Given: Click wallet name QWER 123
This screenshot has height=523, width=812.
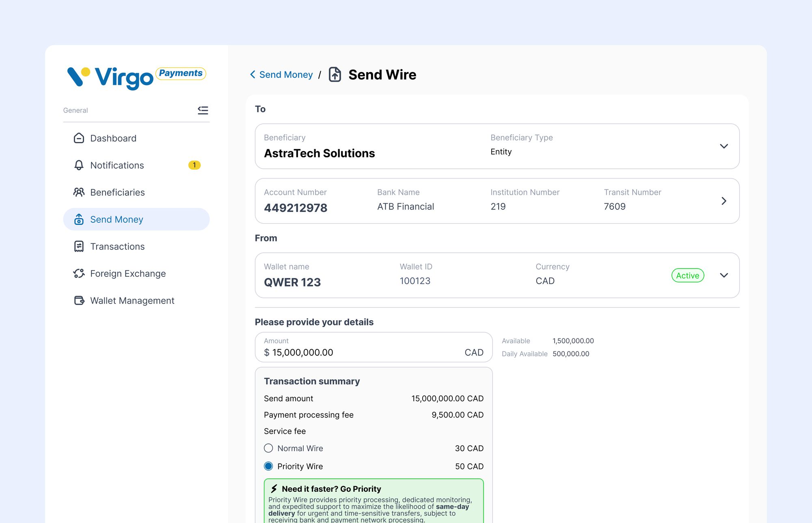Looking at the screenshot, I should [292, 282].
